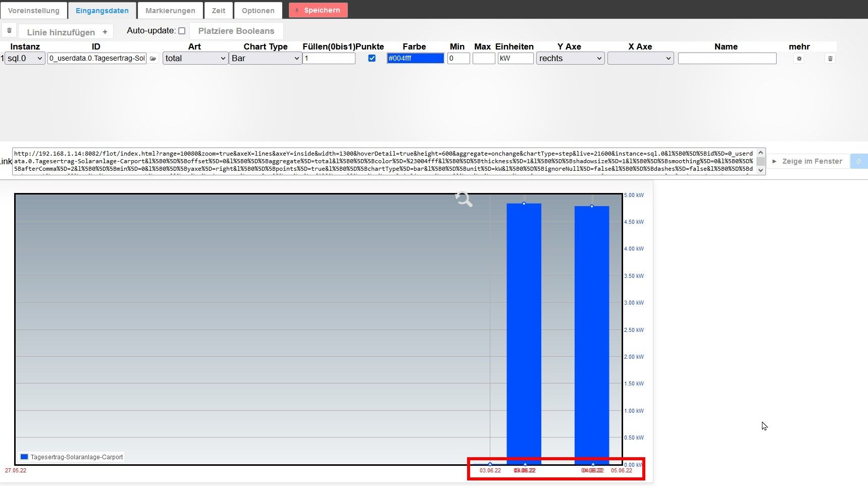The width and height of the screenshot is (868, 486).
Task: Toggle the Auto-update checkbox
Action: (x=182, y=31)
